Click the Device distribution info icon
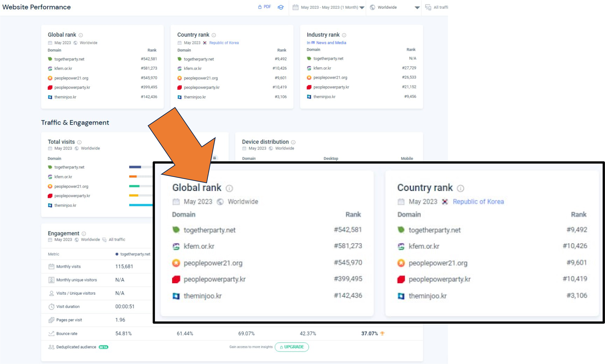Image resolution: width=605 pixels, height=364 pixels. click(x=293, y=142)
